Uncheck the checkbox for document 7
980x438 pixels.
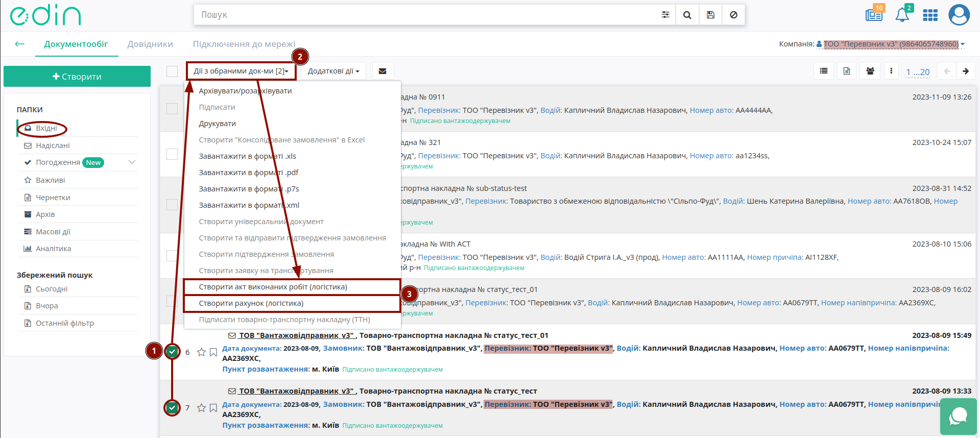tap(172, 407)
